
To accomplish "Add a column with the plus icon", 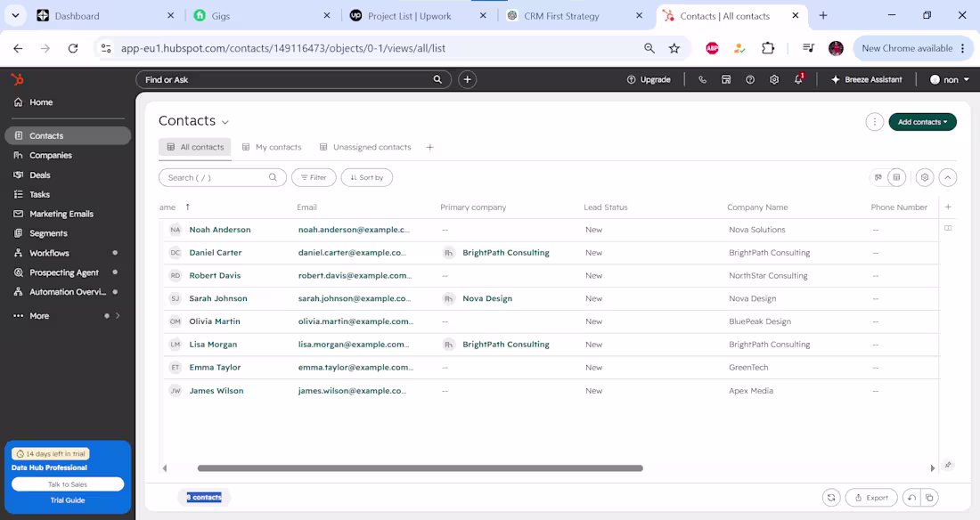I will click(948, 207).
